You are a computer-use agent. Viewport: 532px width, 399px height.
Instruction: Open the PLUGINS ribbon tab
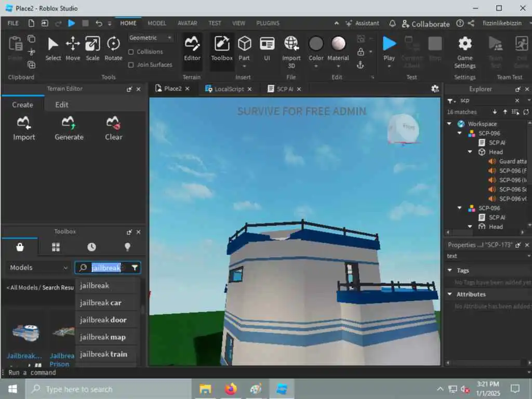(x=268, y=23)
